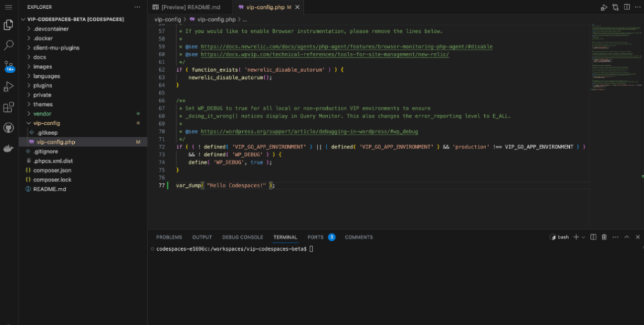The image size is (644, 325).
Task: Expand the docs folder
Action: 40,57
